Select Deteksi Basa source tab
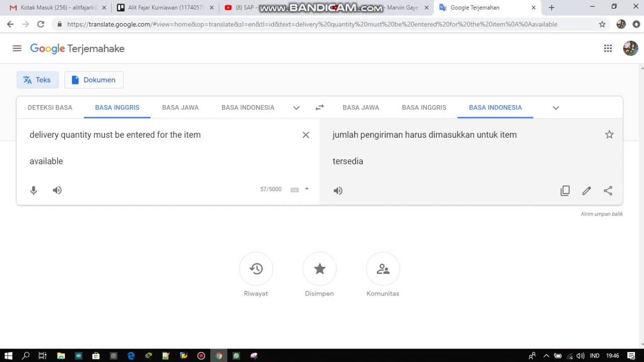644x362 pixels. click(50, 108)
